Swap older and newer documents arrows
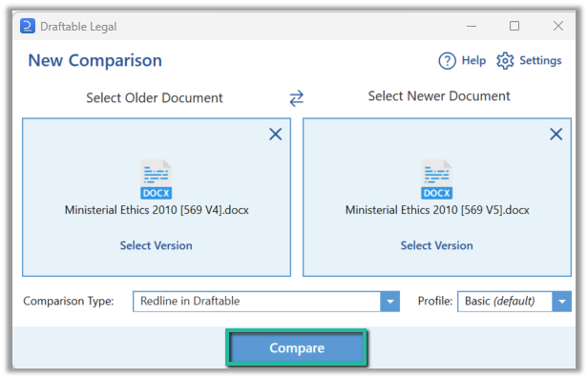Image resolution: width=588 pixels, height=379 pixels. pyautogui.click(x=296, y=98)
